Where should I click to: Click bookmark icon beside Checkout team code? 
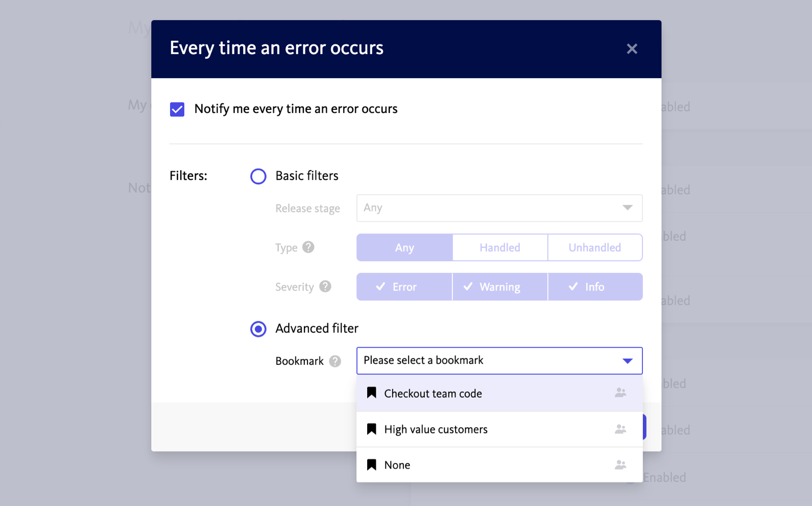(372, 393)
